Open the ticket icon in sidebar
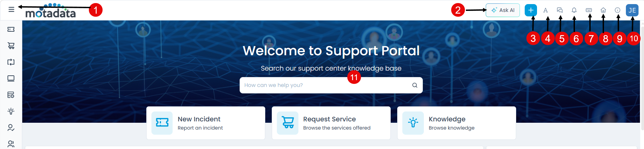Image resolution: width=644 pixels, height=149 pixels. coord(11,29)
